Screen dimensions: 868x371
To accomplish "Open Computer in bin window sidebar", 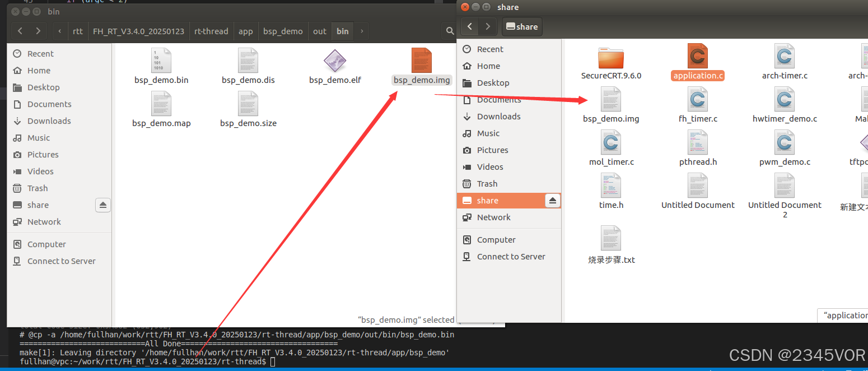I will pyautogui.click(x=59, y=244).
